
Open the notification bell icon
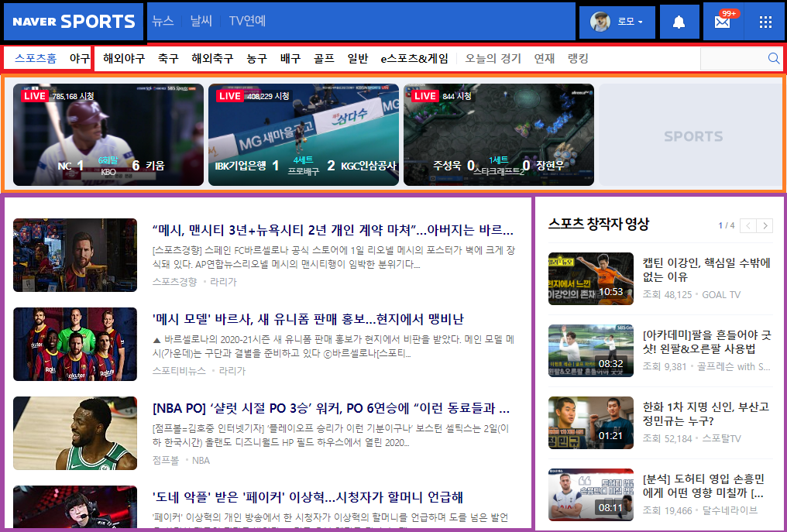tap(679, 22)
